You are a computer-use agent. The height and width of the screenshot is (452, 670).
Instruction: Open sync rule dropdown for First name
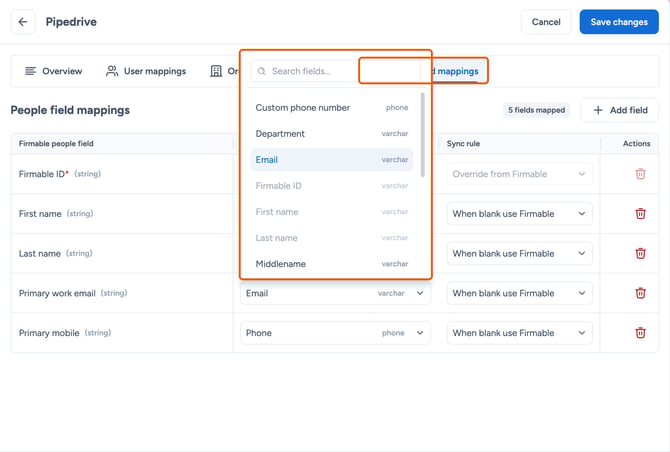pyautogui.click(x=520, y=214)
